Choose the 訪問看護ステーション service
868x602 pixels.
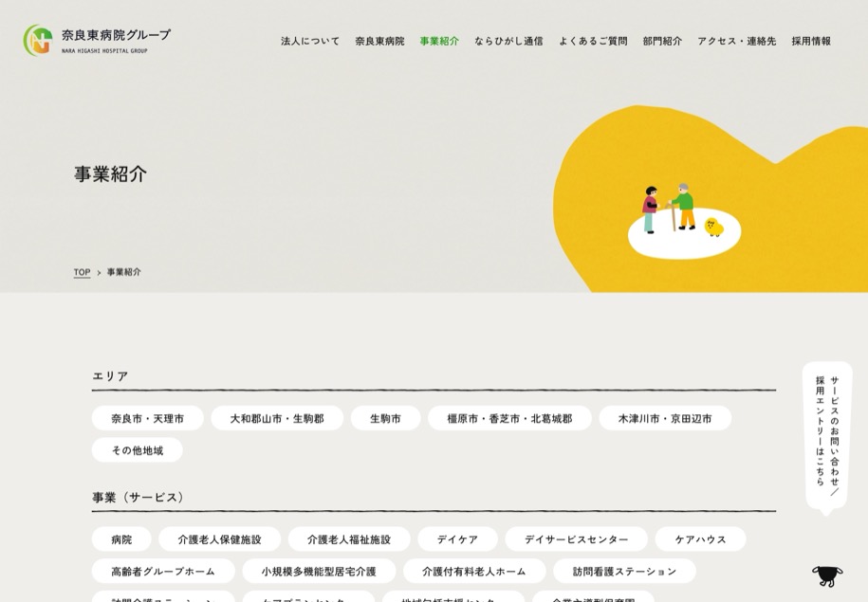click(x=624, y=571)
